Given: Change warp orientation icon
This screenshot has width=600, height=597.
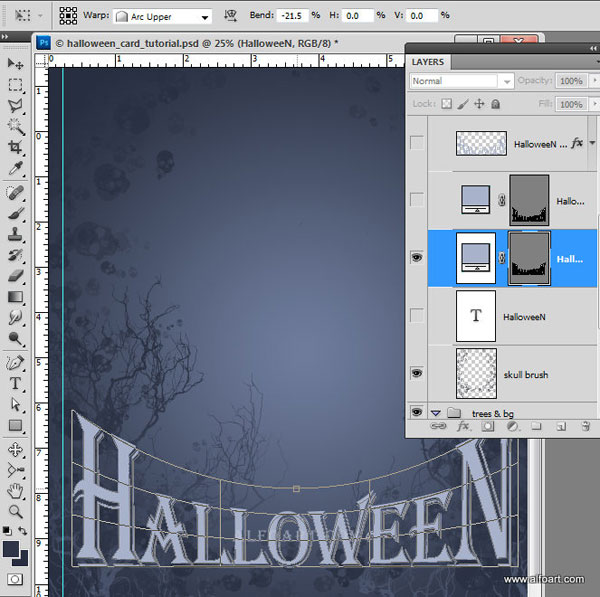Looking at the screenshot, I should [230, 16].
